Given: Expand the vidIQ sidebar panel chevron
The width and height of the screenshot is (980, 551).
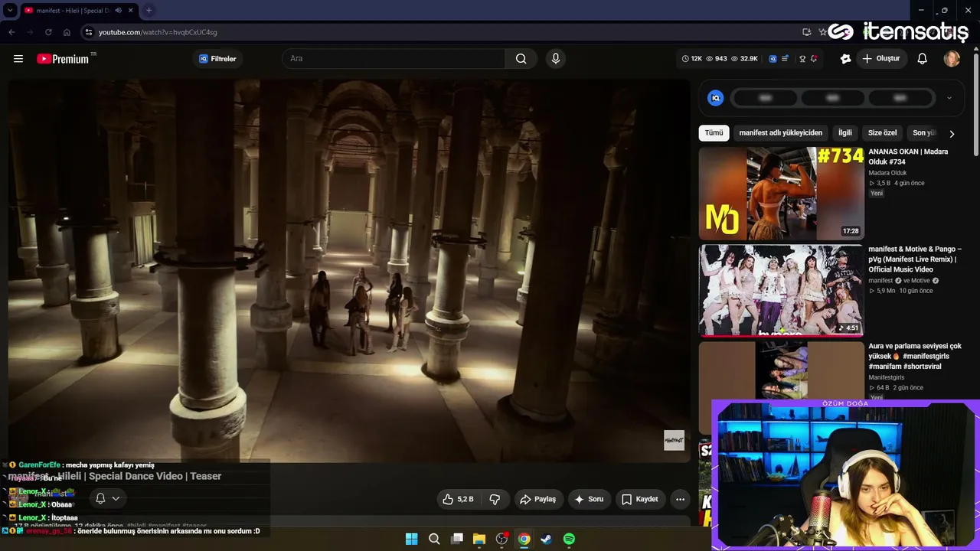Looking at the screenshot, I should (x=949, y=98).
